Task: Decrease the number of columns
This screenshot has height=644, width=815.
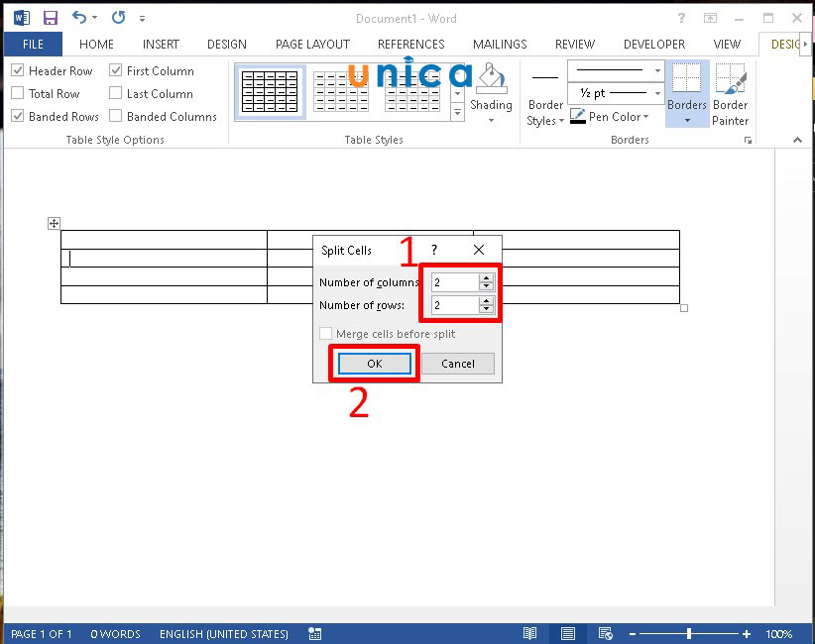Action: [x=487, y=286]
